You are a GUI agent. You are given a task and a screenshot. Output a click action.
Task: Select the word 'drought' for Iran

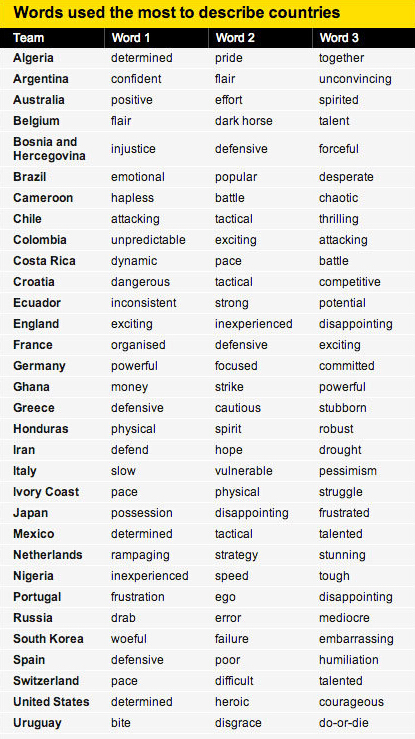(340, 450)
